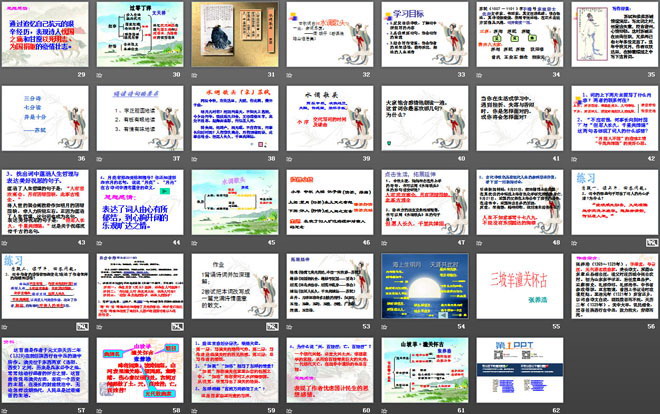Click animation star icon under slide 43

(5, 243)
